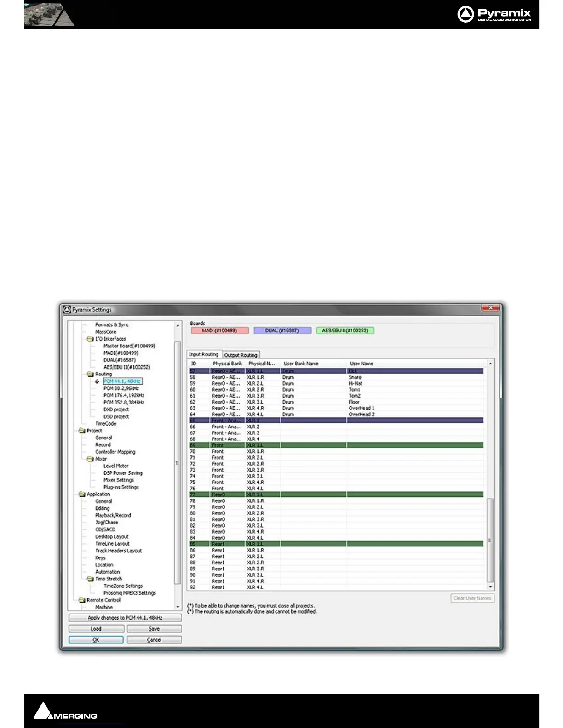563x728 pixels.
Task: Click the Save button
Action: 154,629
